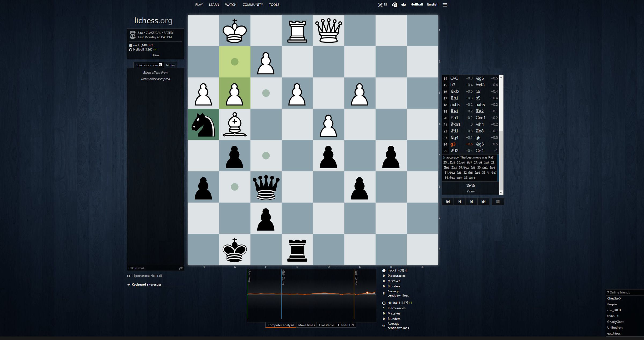Screen dimensions: 644x340
Task: Click the first move navigation icon
Action: (x=448, y=202)
